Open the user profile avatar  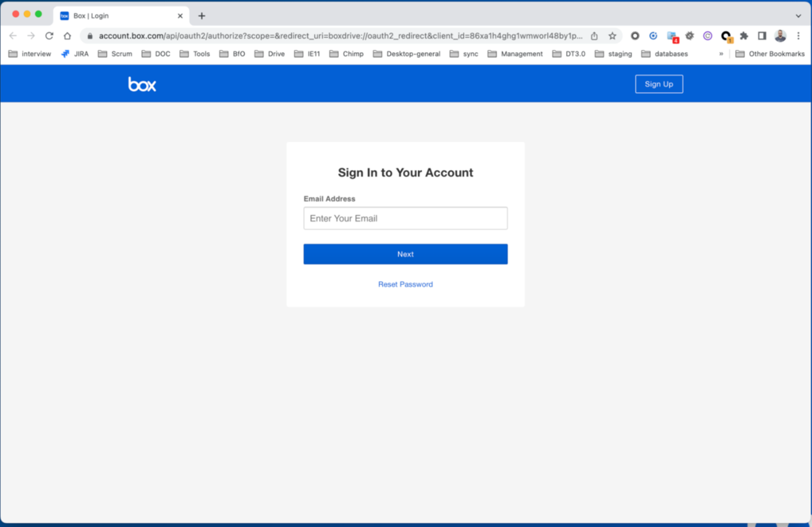(x=780, y=36)
